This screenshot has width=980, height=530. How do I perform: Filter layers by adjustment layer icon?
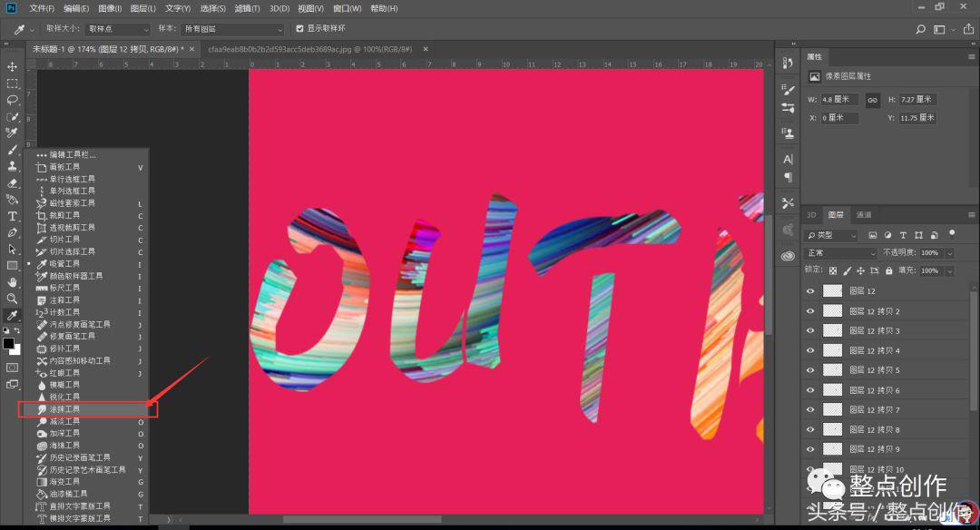pyautogui.click(x=887, y=235)
